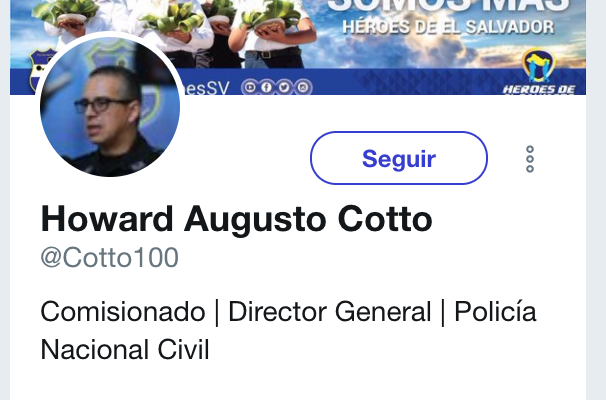Open Howard Augusto Cotto's round profile picture
The image size is (606, 400).
[110, 106]
